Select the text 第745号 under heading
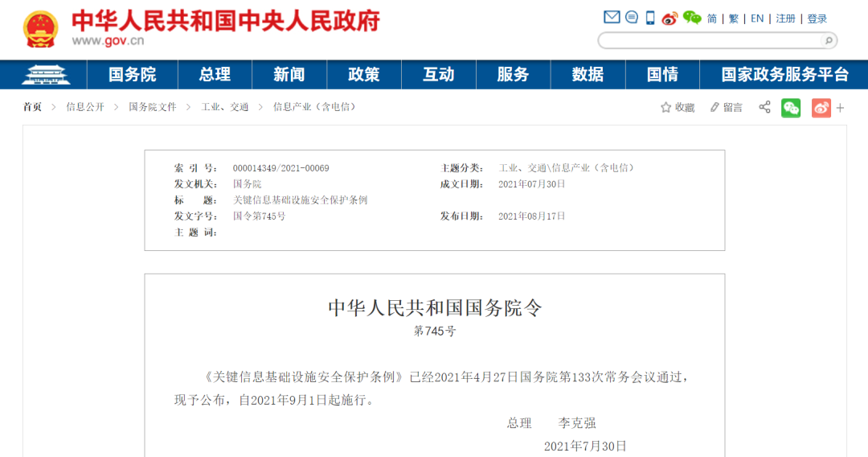 pos(435,331)
